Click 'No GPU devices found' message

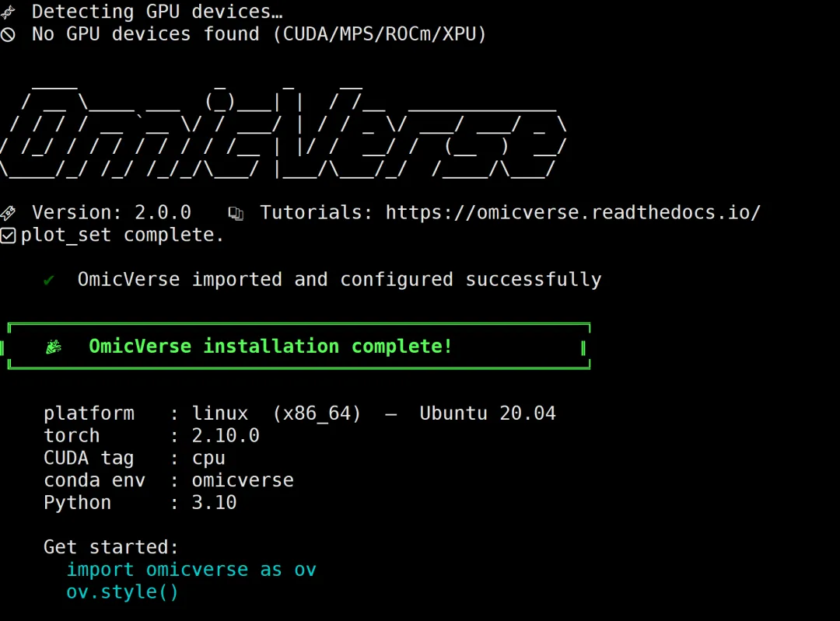tap(145, 34)
